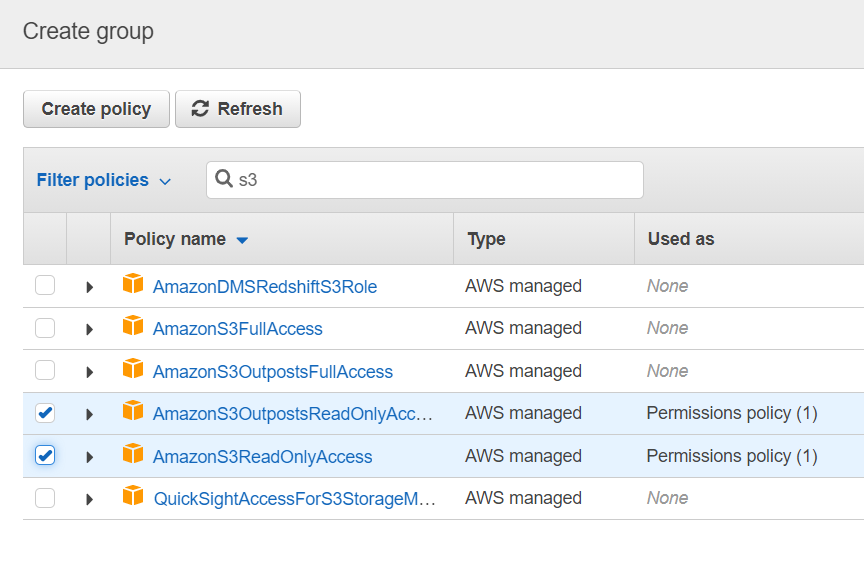864x572 pixels.
Task: Click the Create policy button
Action: (x=96, y=109)
